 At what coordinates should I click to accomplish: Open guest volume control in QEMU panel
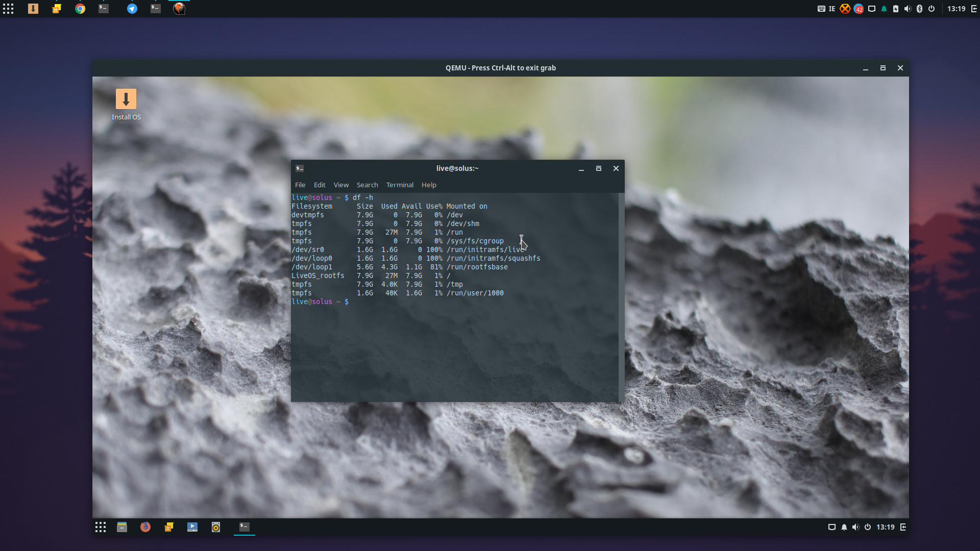855,527
